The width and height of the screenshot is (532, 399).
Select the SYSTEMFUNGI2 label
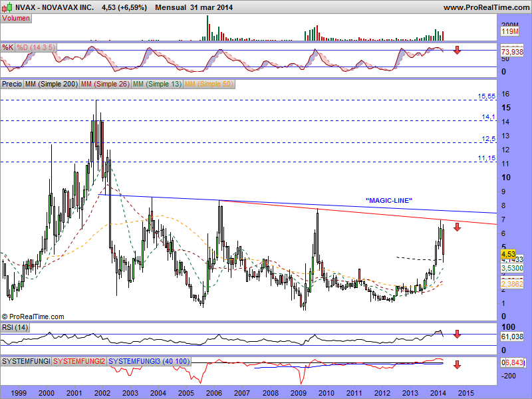pos(79,362)
